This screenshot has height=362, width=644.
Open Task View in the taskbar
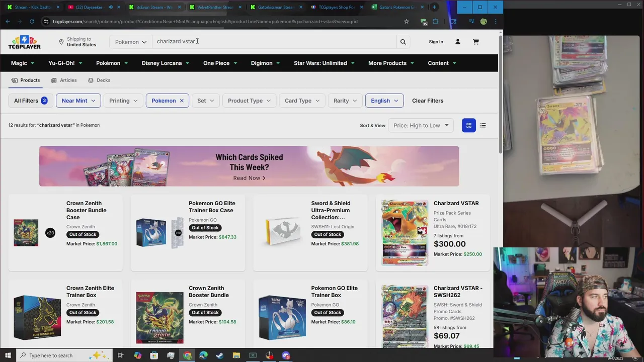point(121,355)
